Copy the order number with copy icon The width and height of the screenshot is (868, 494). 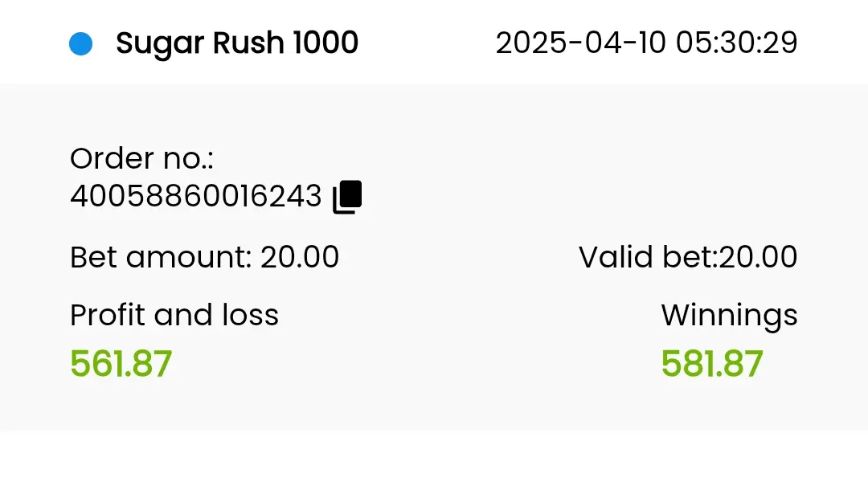(347, 196)
